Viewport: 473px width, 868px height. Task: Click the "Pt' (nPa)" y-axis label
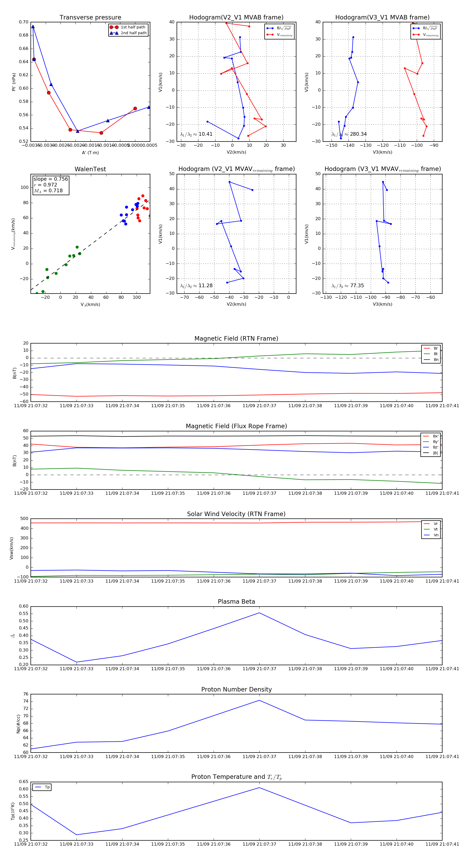coord(14,82)
